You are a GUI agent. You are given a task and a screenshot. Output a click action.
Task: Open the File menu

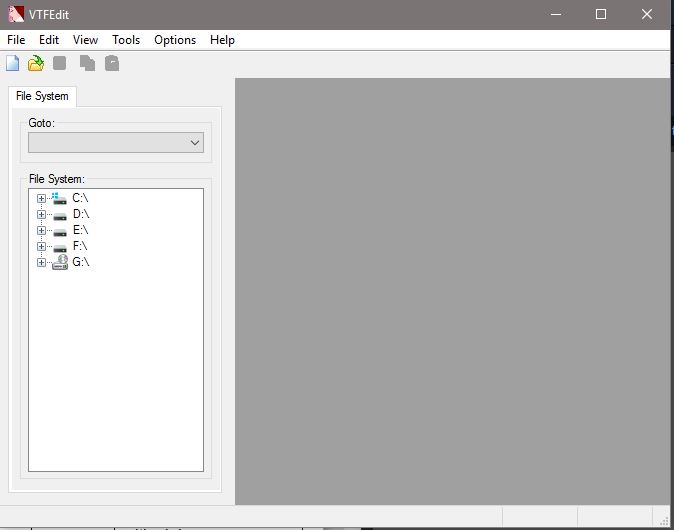[16, 40]
